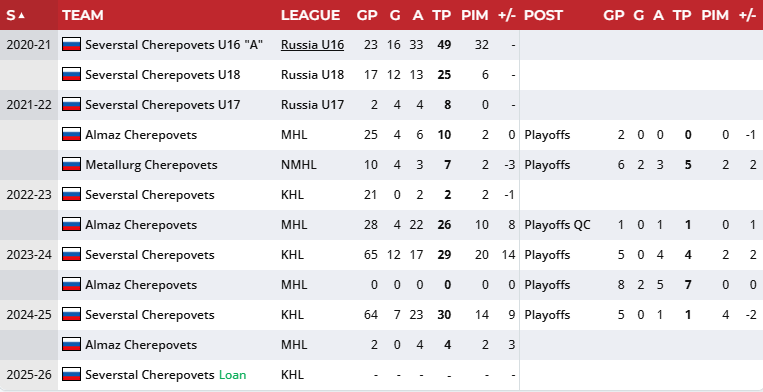This screenshot has height=392, width=763.
Task: Open Severstal Cherepovets U16 "A" team page
Action: click(x=174, y=45)
